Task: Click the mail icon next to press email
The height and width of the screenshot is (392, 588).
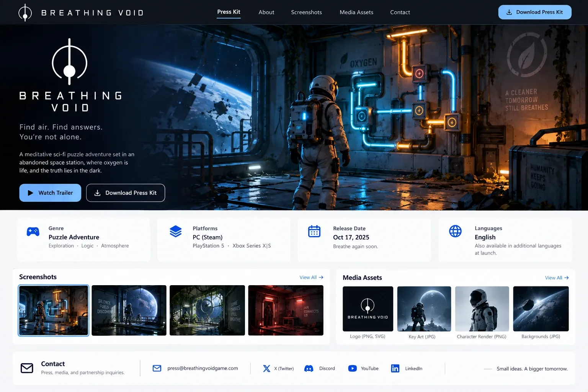Action: click(157, 368)
